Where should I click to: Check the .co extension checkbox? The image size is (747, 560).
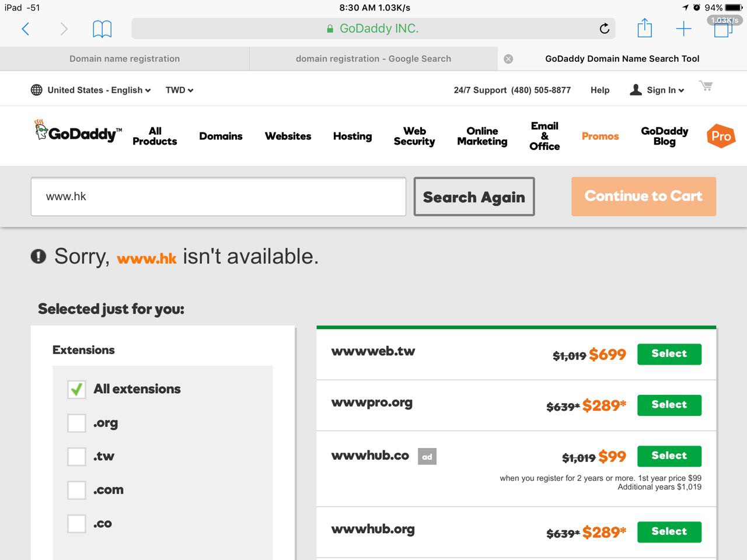click(76, 524)
